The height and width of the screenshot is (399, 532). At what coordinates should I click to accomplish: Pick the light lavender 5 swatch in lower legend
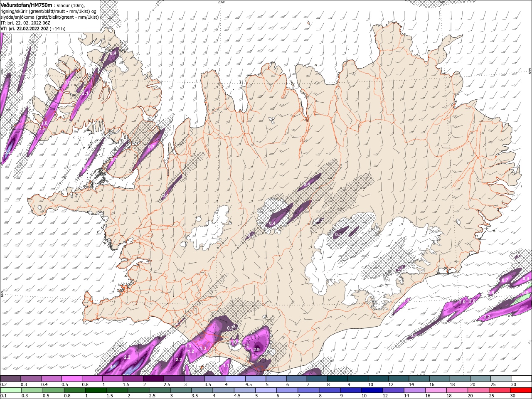pos(266,390)
